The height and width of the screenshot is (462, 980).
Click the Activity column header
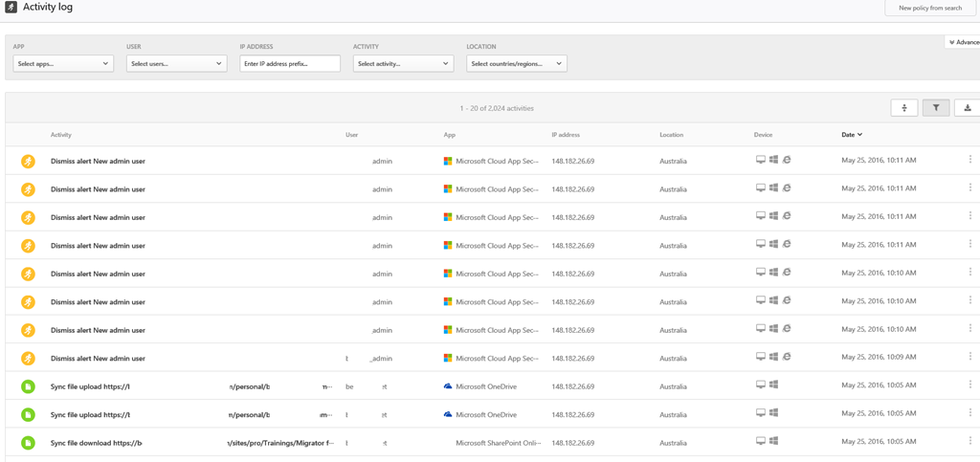point(61,135)
